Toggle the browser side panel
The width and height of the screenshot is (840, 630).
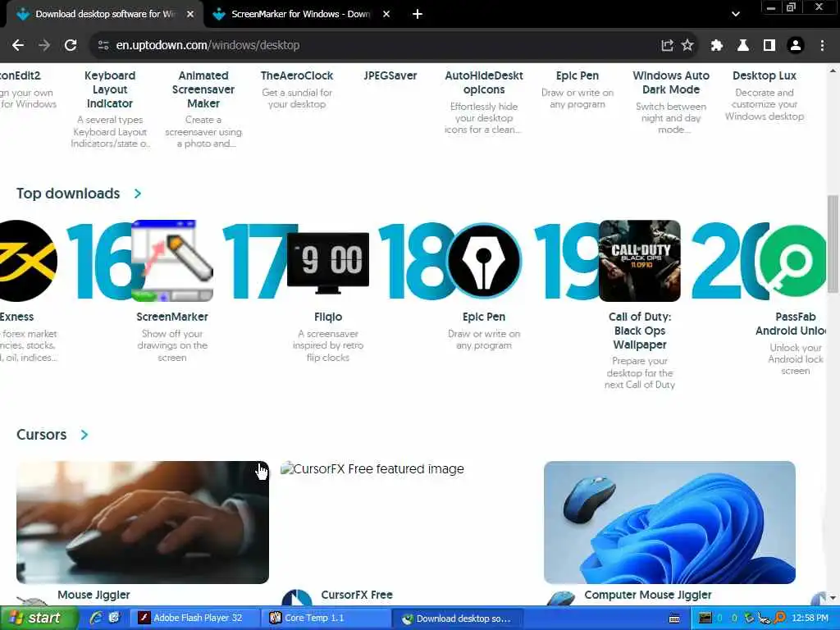pos(769,46)
